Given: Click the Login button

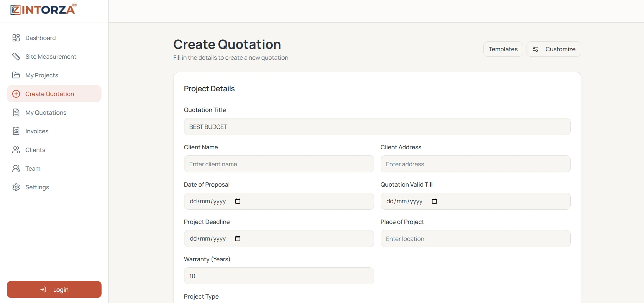Looking at the screenshot, I should click(x=54, y=289).
